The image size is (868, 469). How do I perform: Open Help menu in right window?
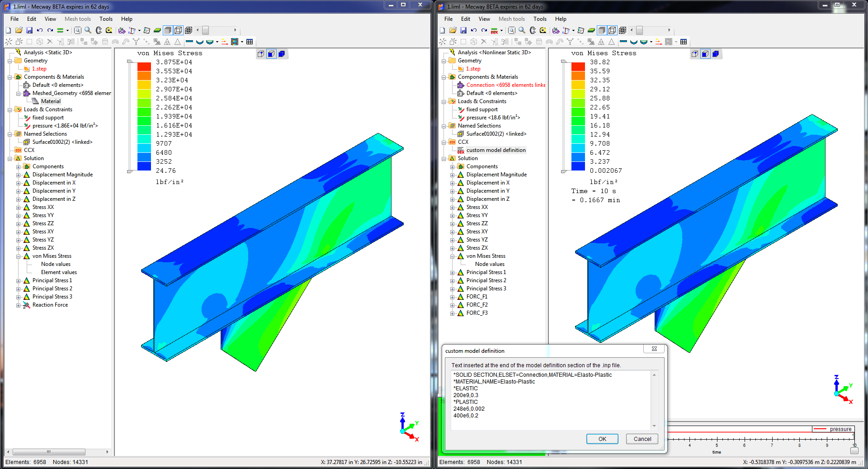pos(561,19)
